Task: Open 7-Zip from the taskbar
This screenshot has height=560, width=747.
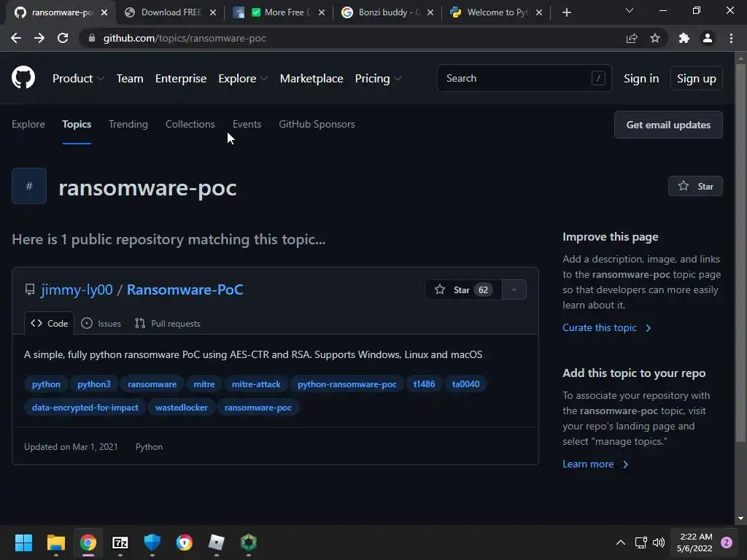Action: coord(120,542)
